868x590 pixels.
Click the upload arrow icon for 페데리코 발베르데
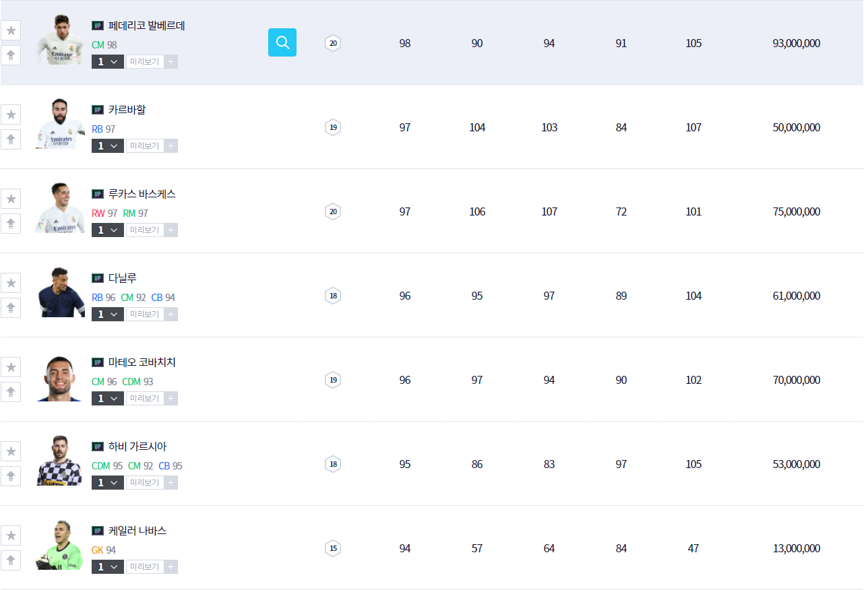point(11,55)
